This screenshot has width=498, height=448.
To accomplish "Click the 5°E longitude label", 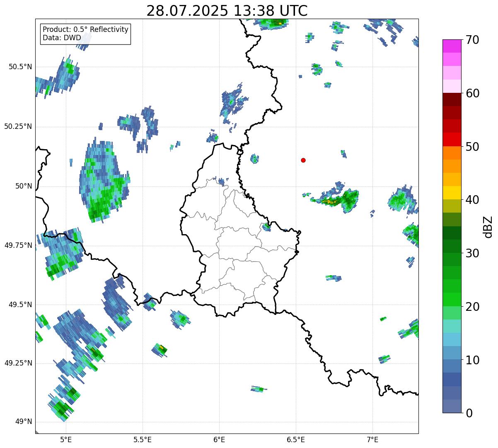I will pyautogui.click(x=66, y=439).
